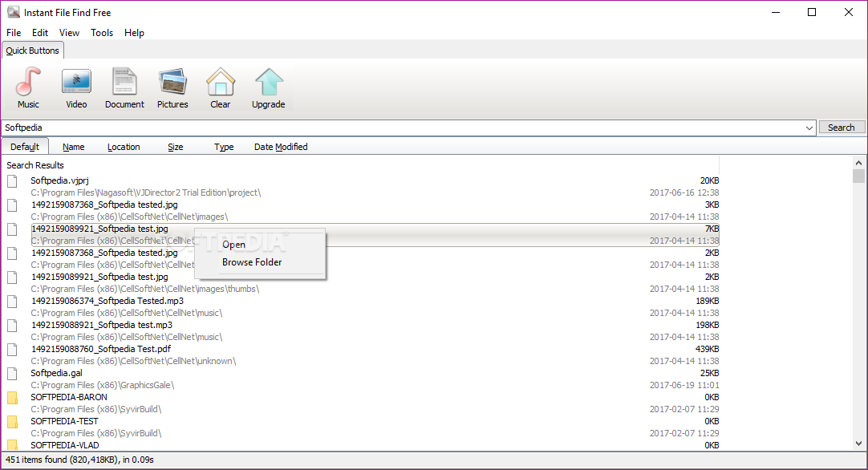The width and height of the screenshot is (868, 470).
Task: Open the View menu
Action: (x=69, y=33)
